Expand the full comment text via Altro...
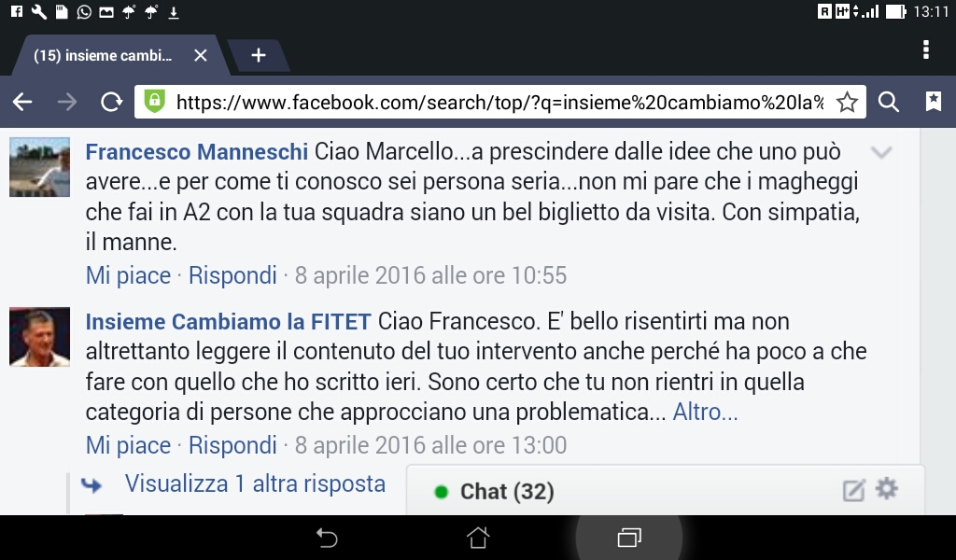 [x=706, y=413]
